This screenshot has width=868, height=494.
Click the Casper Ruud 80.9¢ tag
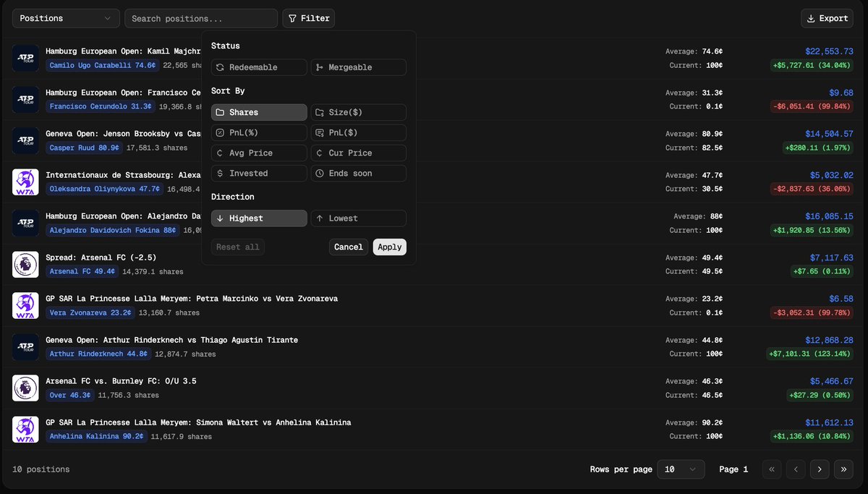(85, 148)
